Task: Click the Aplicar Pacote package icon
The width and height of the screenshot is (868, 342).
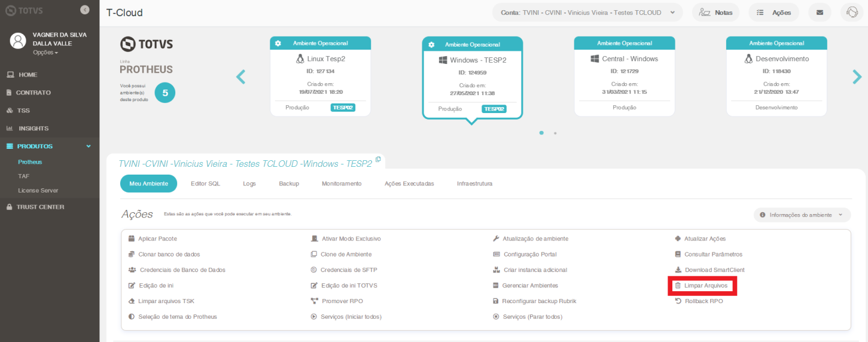Action: click(x=132, y=239)
